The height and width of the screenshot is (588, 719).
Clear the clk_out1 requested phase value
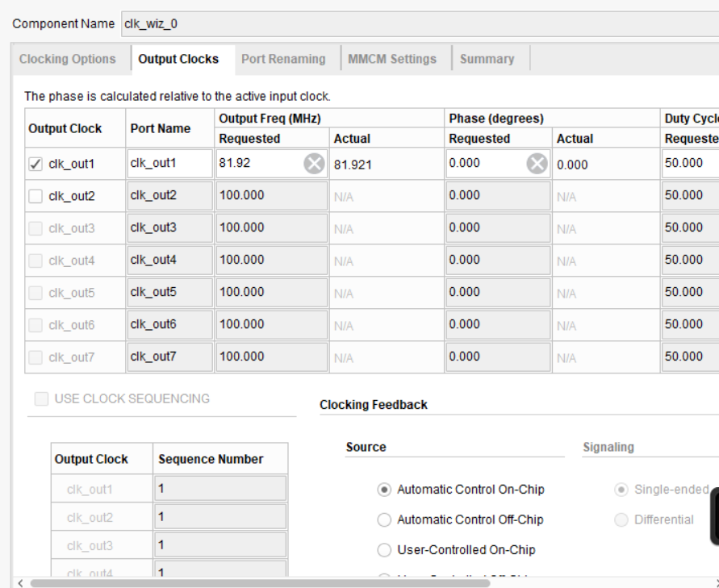click(x=537, y=164)
